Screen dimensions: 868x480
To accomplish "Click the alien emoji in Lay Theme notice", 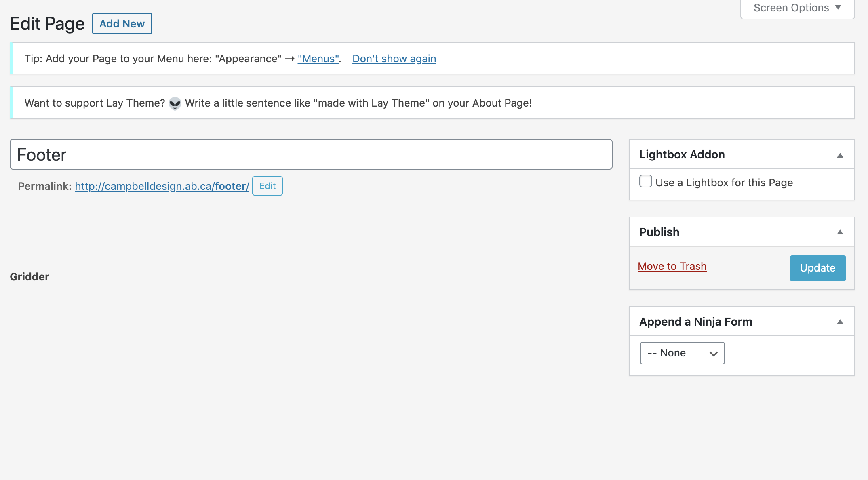I will [175, 103].
